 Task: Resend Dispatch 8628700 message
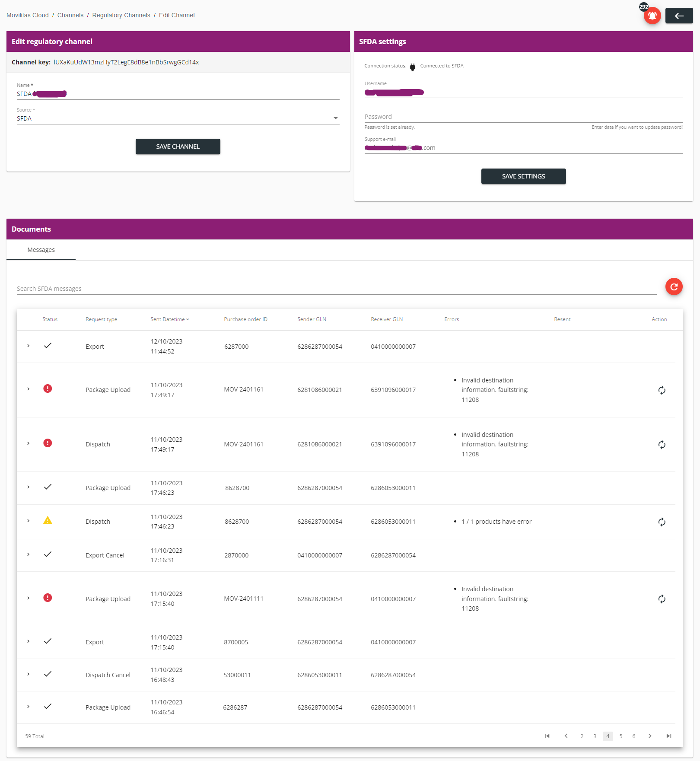click(662, 522)
